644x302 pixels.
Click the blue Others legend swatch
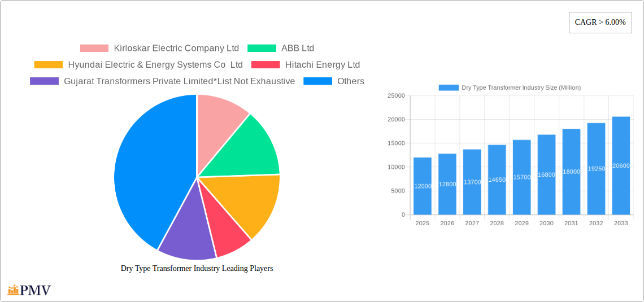[317, 81]
